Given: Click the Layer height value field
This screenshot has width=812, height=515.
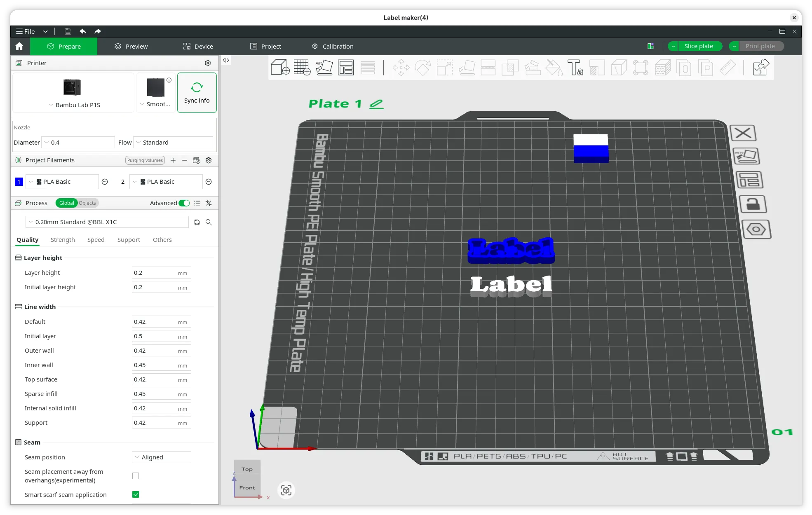Looking at the screenshot, I should click(x=161, y=273).
